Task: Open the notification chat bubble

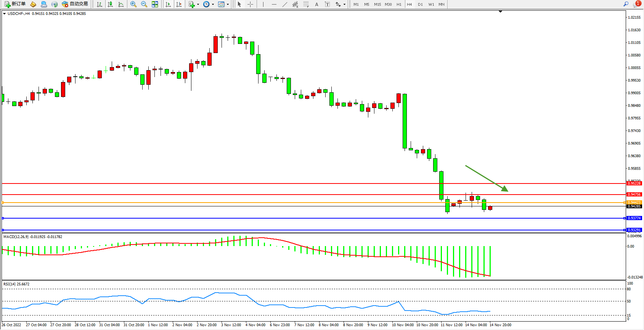Action: click(x=636, y=4)
